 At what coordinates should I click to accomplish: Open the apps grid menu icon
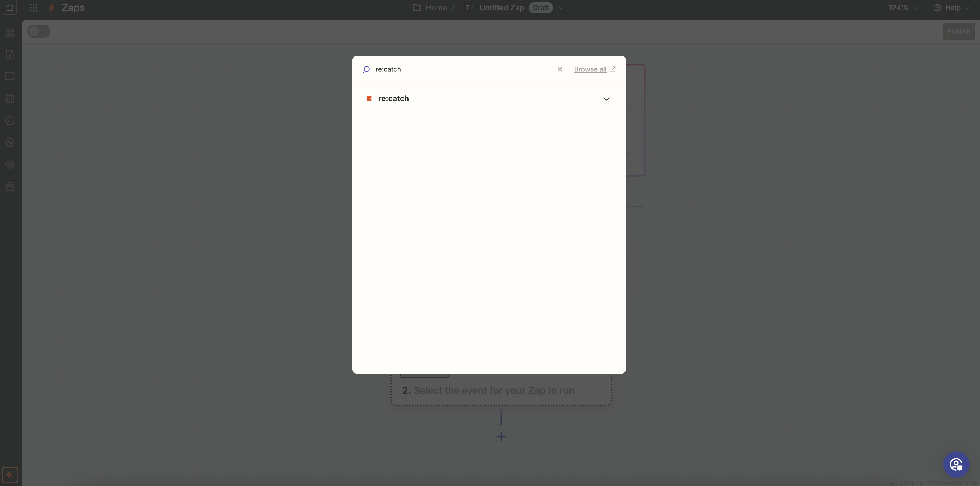[x=33, y=8]
